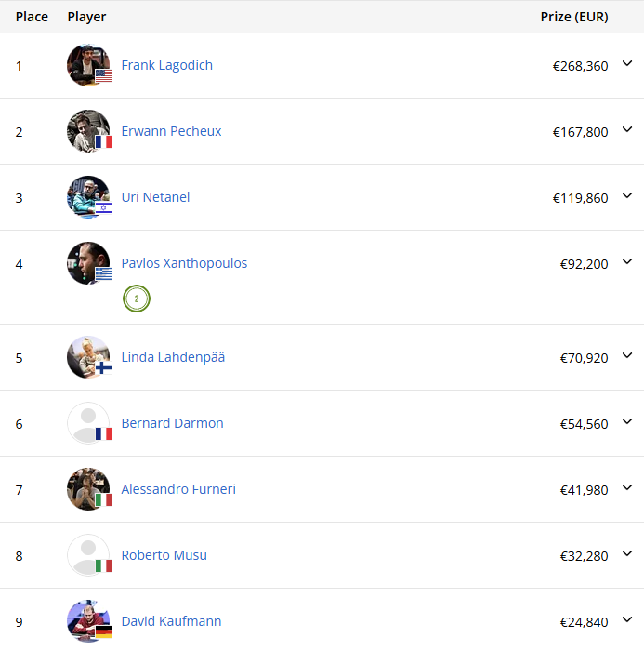Open Roberto Musu's player name link
The height and width of the screenshot is (651, 644).
164,555
